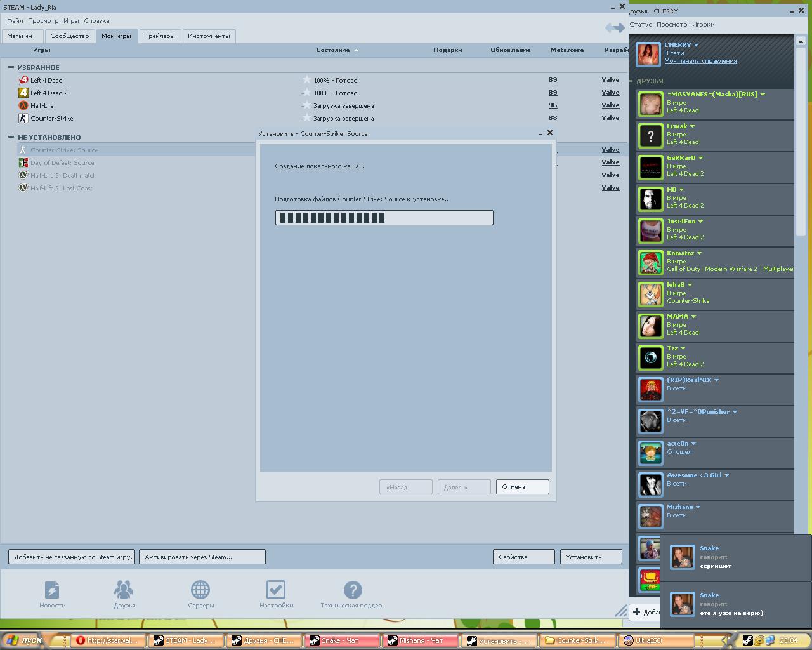Click the Half-Life 2: Deathmatch icon
The height and width of the screenshot is (650, 812).
pos(23,175)
